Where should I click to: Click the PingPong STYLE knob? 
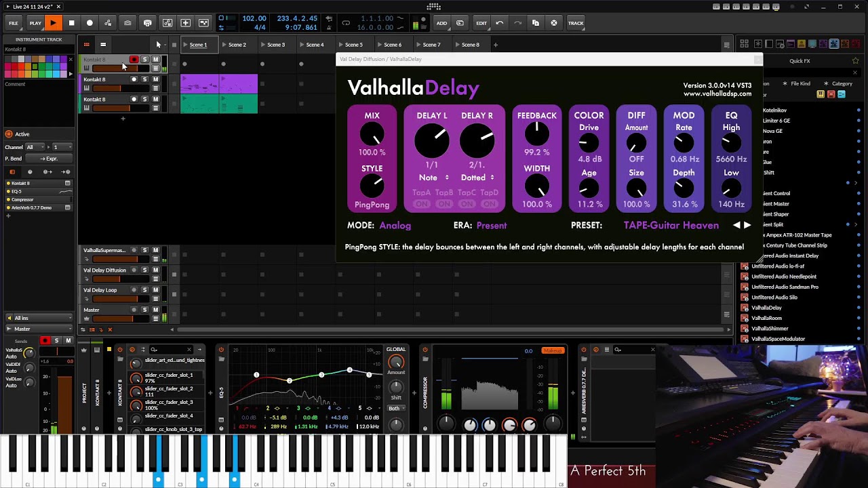372,186
